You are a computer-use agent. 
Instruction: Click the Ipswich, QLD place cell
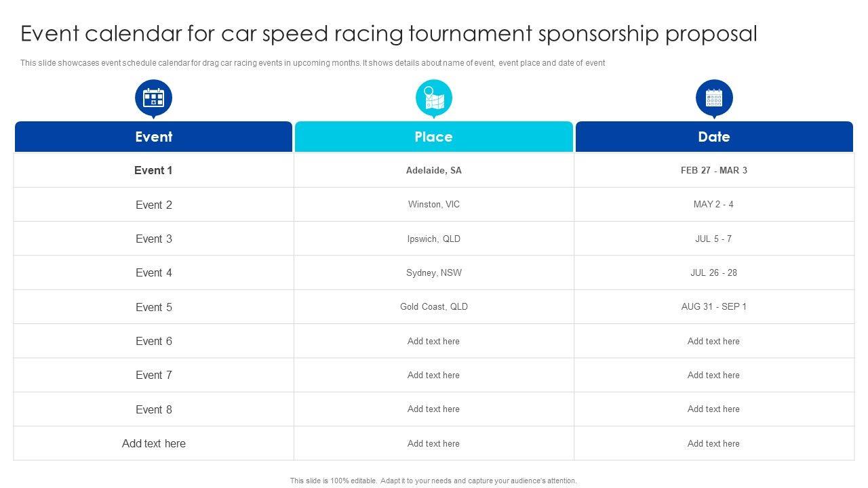pos(433,239)
